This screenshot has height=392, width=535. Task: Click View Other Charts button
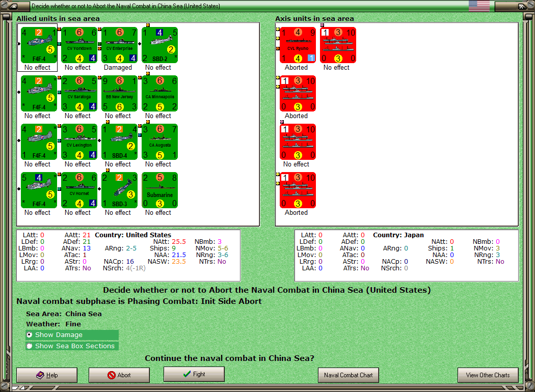(x=488, y=375)
